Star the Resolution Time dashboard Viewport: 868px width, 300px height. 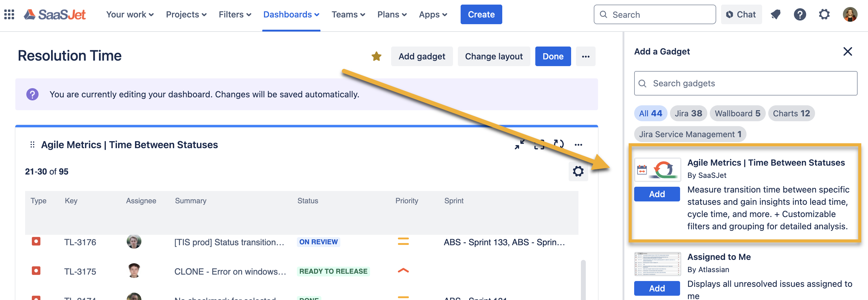[376, 56]
